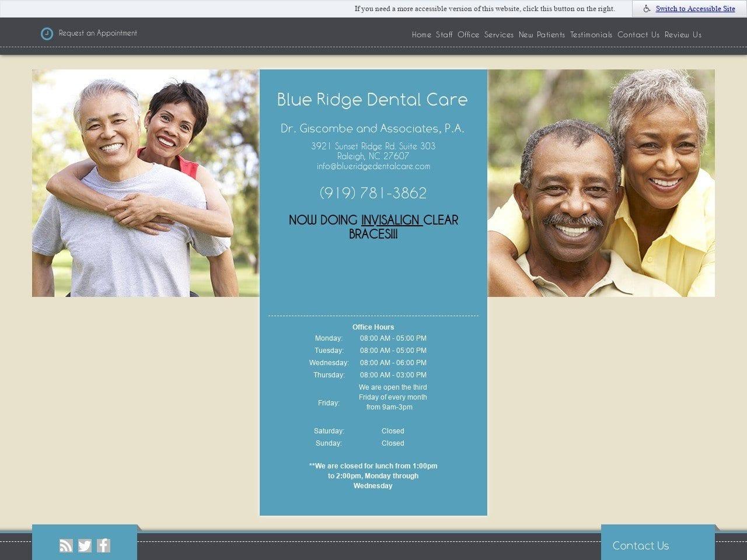Open the Twitter icon in footer
This screenshot has height=560, width=747.
(85, 545)
